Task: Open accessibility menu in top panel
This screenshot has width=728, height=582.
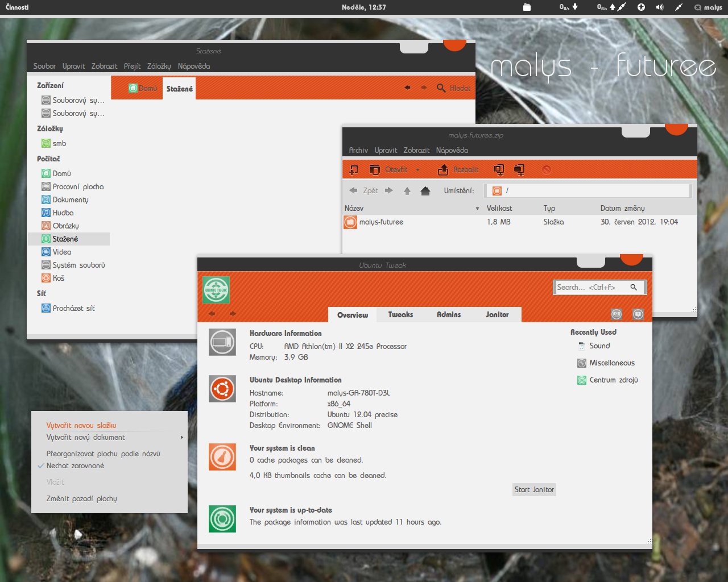Action: click(x=641, y=7)
